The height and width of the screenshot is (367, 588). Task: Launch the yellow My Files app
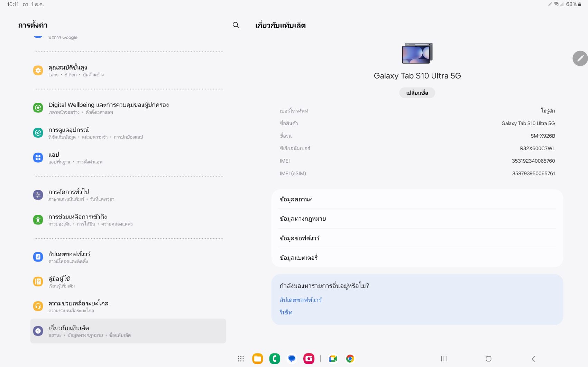pos(258,359)
